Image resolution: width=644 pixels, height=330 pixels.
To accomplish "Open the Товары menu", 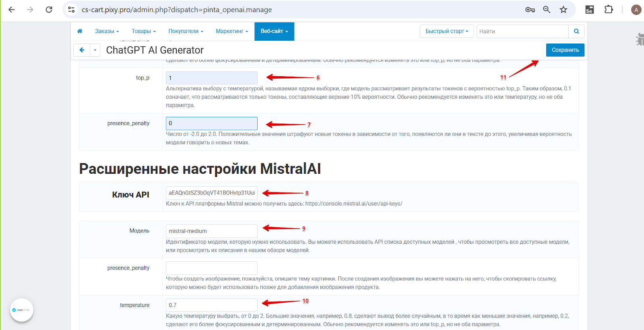I will [x=143, y=31].
